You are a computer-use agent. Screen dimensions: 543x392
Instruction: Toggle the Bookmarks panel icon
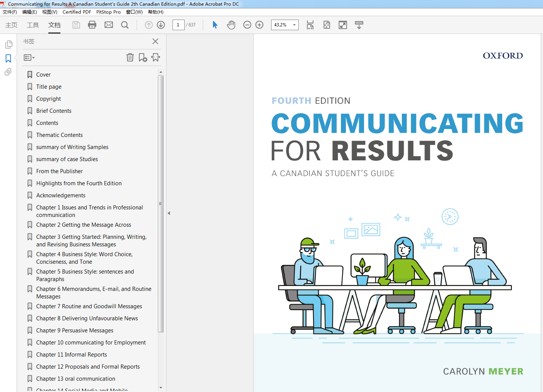[x=8, y=58]
